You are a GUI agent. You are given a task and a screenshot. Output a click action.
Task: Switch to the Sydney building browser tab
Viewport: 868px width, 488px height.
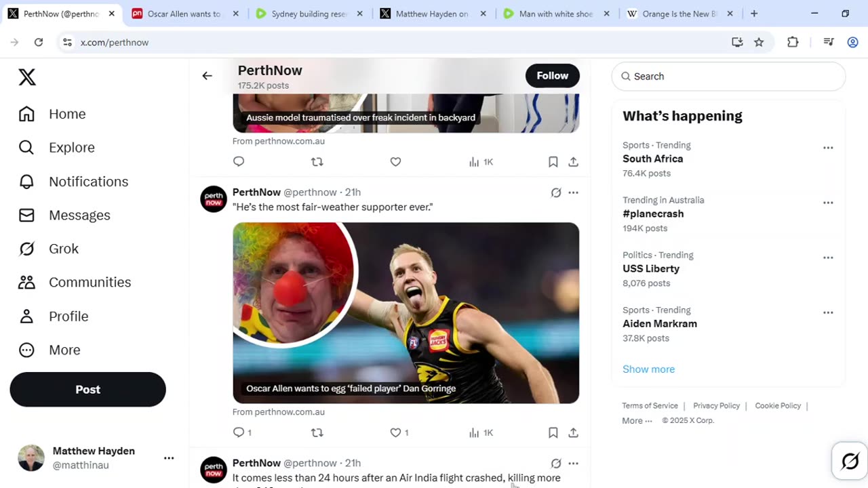pyautogui.click(x=309, y=14)
